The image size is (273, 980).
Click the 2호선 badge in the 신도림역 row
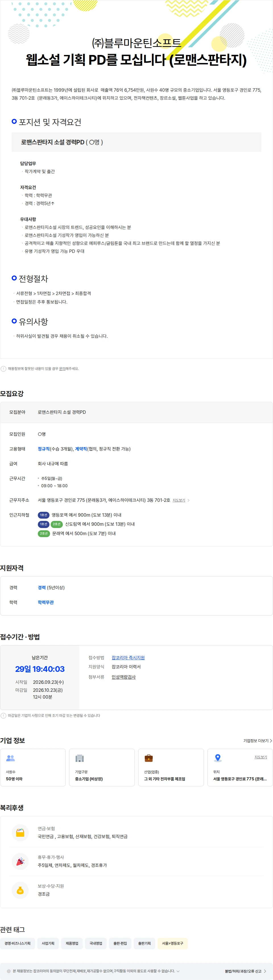pyautogui.click(x=57, y=524)
